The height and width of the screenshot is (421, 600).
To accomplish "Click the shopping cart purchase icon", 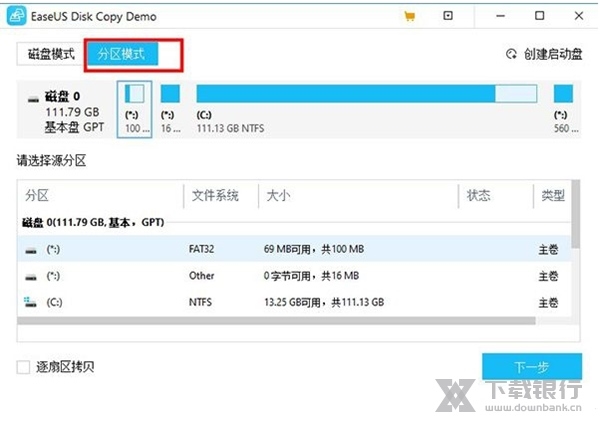I will (x=410, y=17).
